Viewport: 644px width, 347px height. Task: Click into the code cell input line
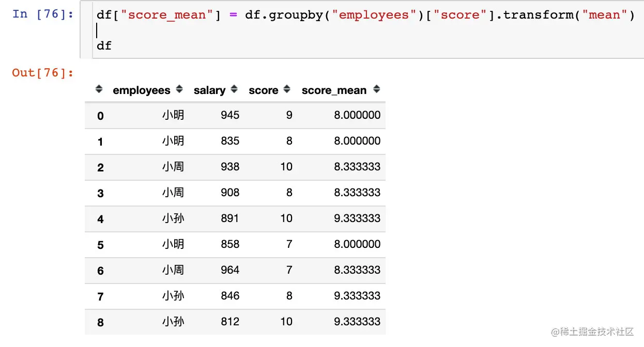[x=365, y=15]
